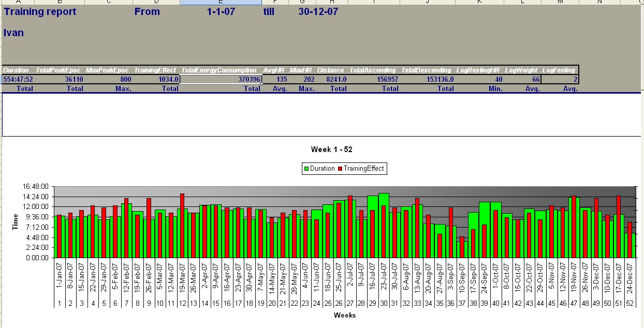The width and height of the screenshot is (644, 328).
Task: Select the MaxHR value 202
Action: [308, 80]
